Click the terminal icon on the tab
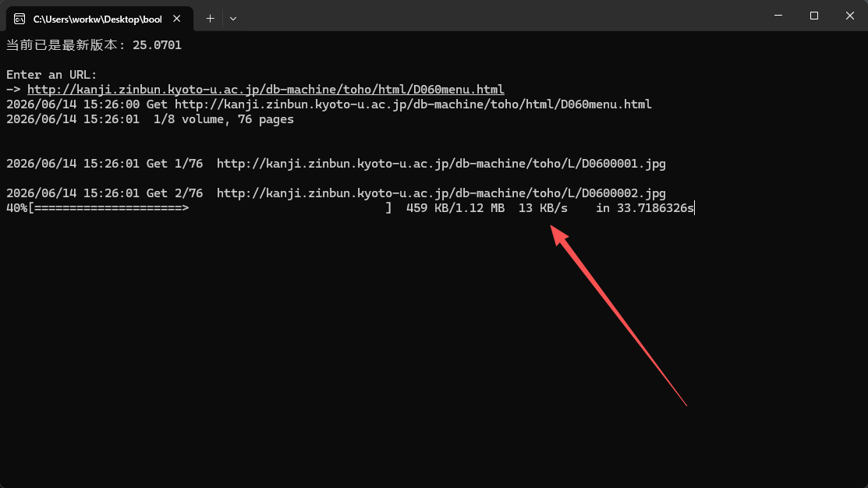Screen dimensions: 868x488 19,19
